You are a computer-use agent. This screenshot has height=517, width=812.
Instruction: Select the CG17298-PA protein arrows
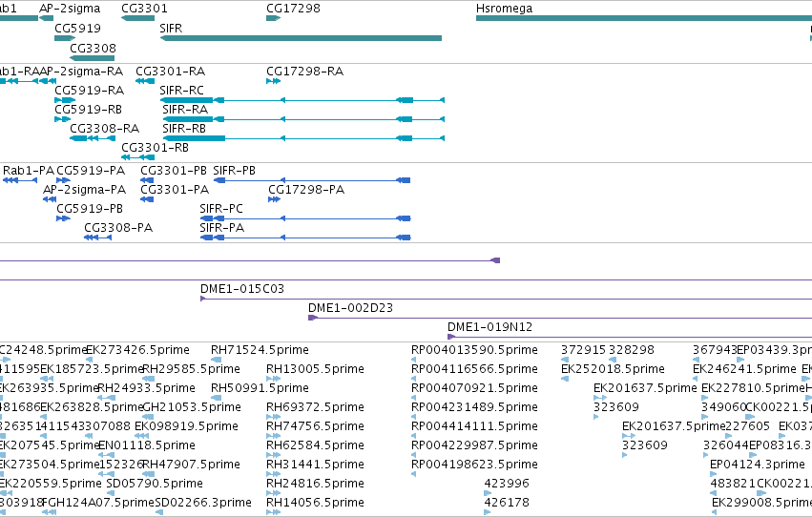tap(275, 199)
